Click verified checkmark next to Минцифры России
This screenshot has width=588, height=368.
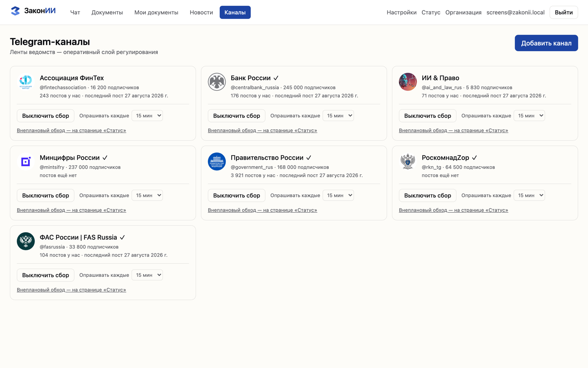click(x=105, y=158)
